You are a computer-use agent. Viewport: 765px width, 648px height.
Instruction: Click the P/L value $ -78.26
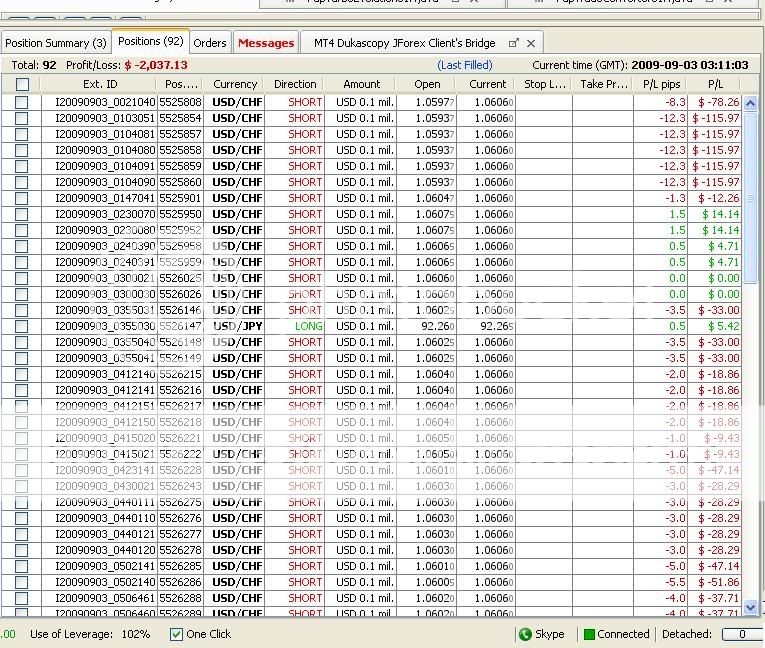pyautogui.click(x=718, y=102)
